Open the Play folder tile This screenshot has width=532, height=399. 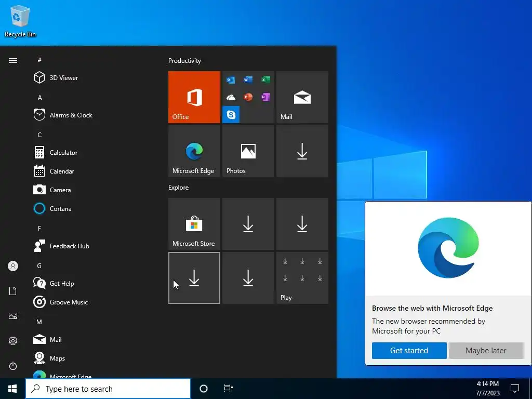pyautogui.click(x=302, y=278)
